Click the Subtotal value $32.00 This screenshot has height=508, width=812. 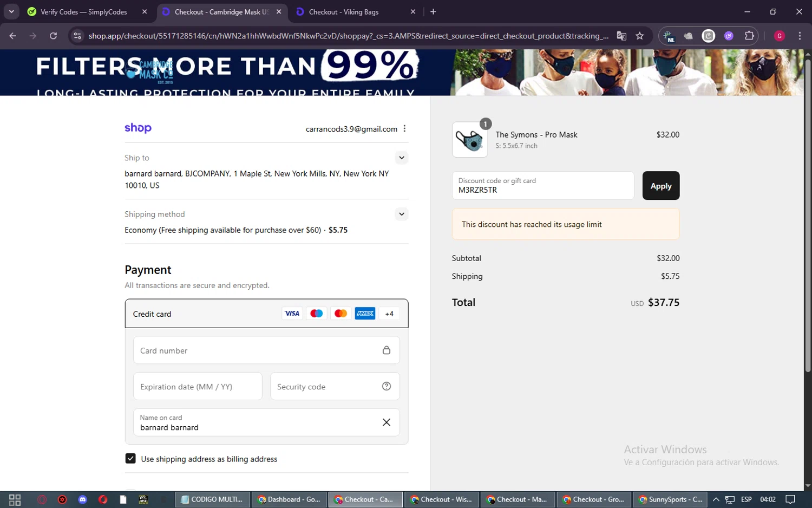(x=668, y=258)
